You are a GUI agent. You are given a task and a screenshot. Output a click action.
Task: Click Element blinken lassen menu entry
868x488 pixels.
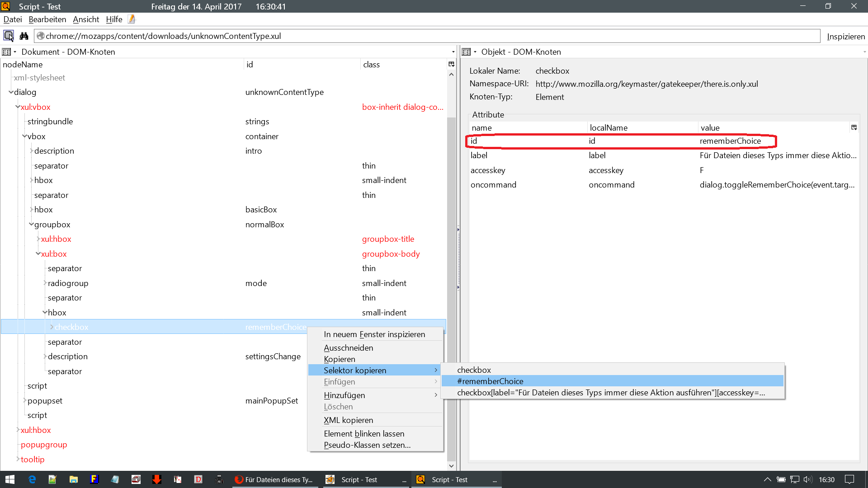363,433
